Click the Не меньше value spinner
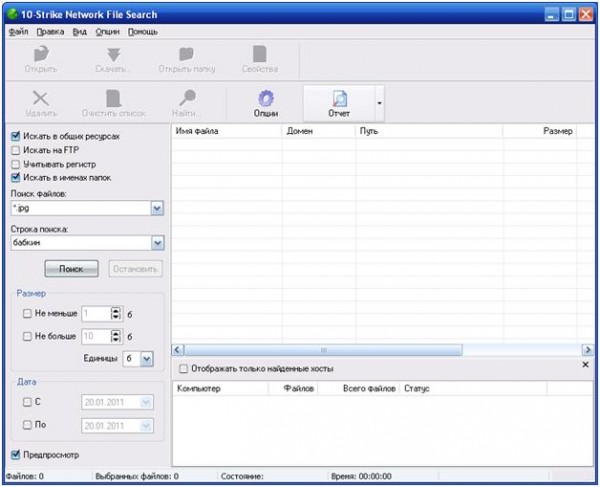The width and height of the screenshot is (600, 487). 116,314
